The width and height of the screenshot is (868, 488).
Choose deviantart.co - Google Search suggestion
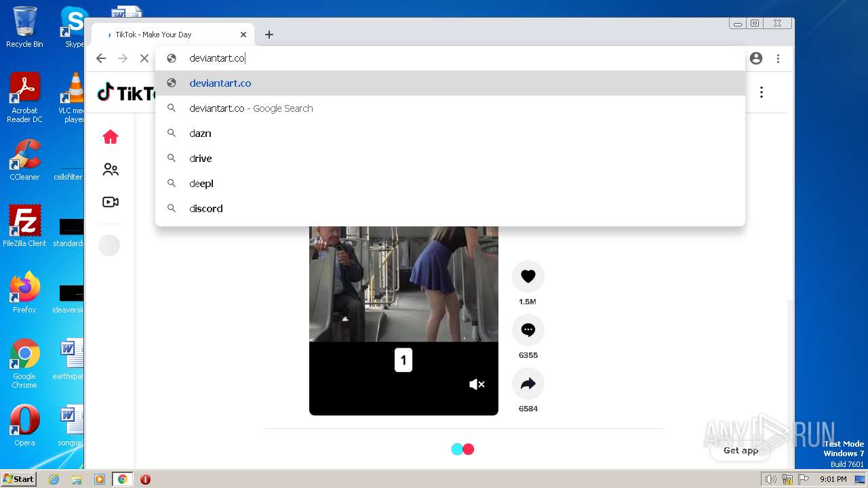coord(450,108)
